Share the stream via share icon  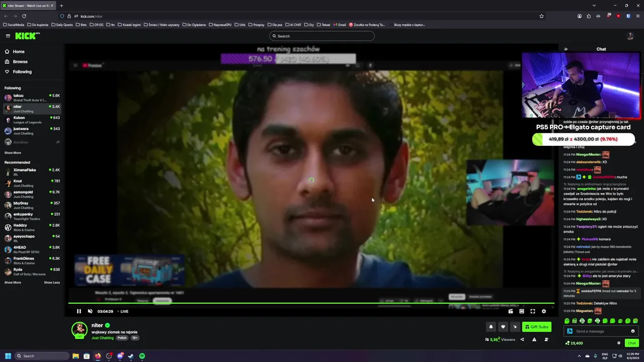(522, 339)
